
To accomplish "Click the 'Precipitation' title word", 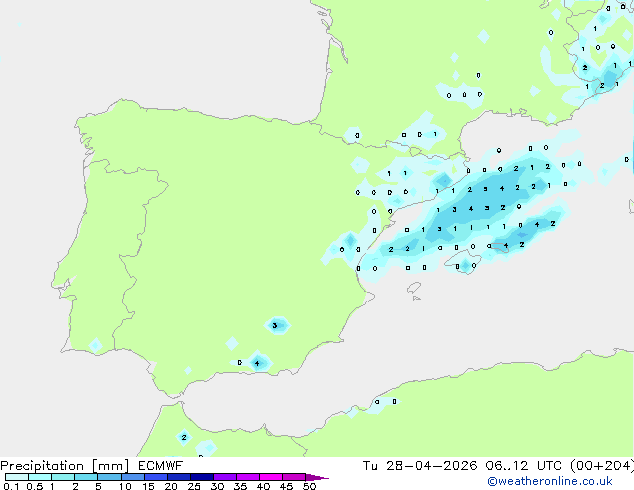I will [42, 466].
